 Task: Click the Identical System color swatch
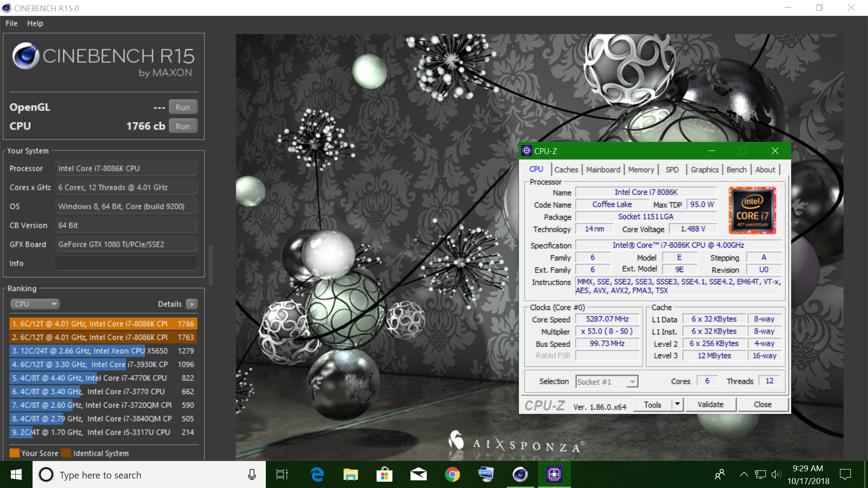tap(66, 453)
